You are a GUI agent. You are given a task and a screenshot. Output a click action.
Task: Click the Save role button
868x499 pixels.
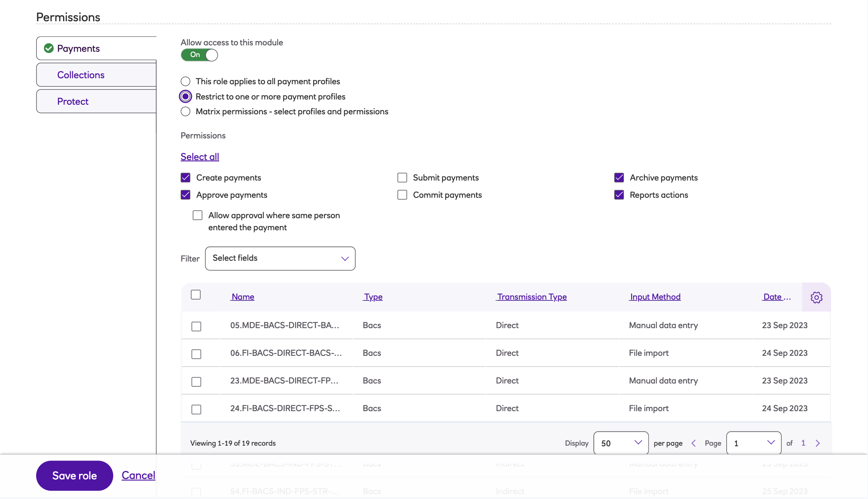tap(75, 476)
